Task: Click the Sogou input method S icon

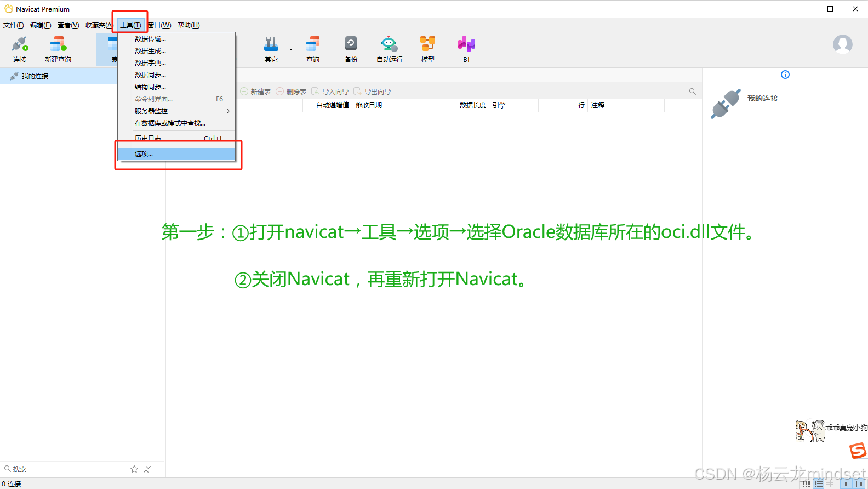Action: (858, 451)
